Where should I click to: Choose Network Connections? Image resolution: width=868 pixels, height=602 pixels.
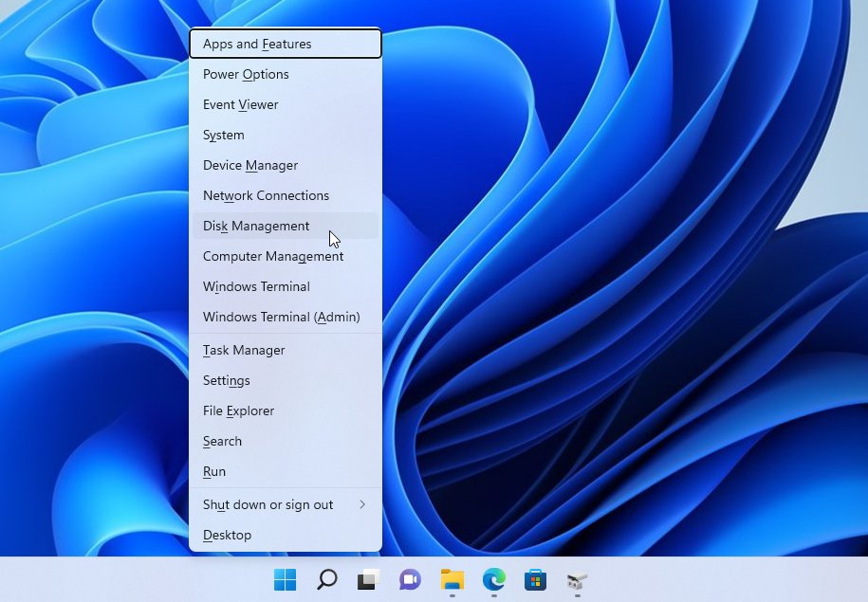click(286, 195)
